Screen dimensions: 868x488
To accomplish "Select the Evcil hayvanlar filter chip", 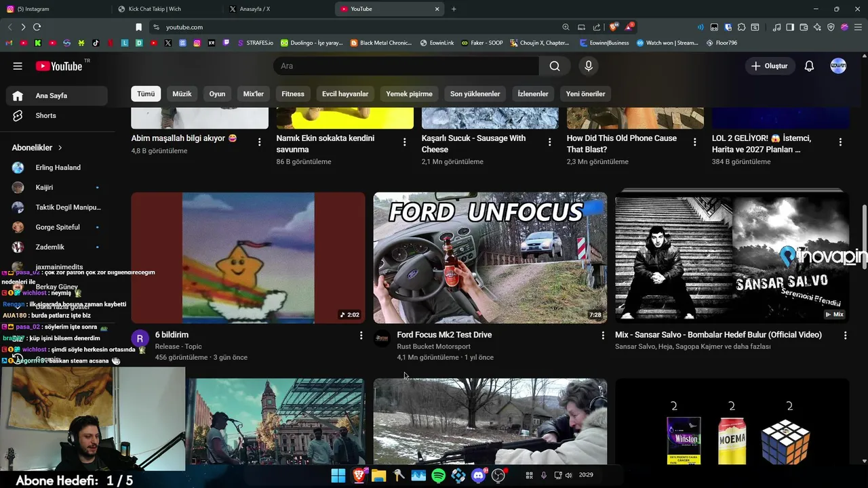I will [x=345, y=94].
